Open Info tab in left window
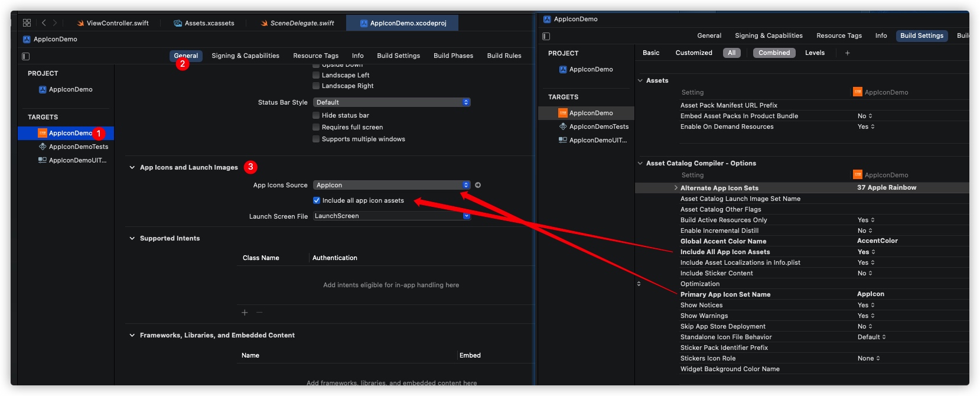Screen dimensions: 980x396 point(358,56)
